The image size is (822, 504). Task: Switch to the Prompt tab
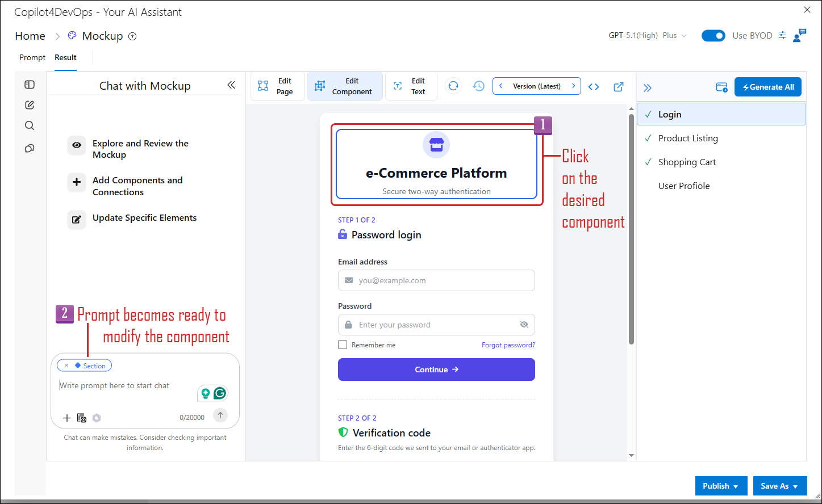[32, 57]
